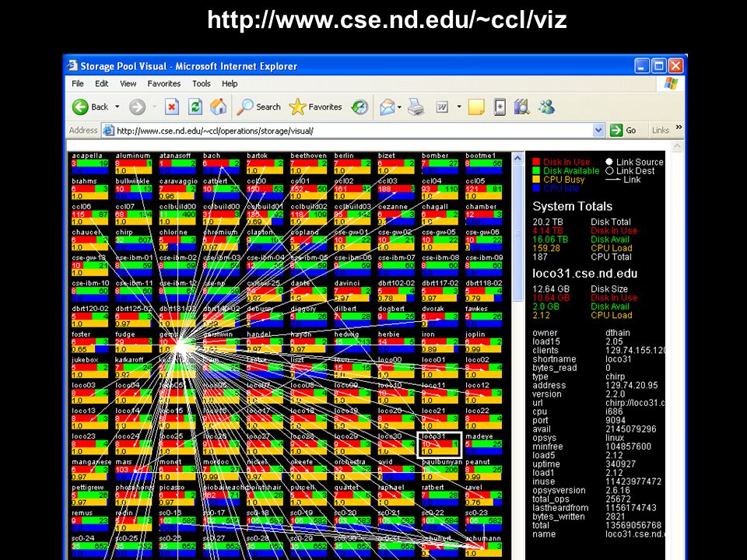Image resolution: width=747 pixels, height=560 pixels.
Task: Click the loco31.cse.nd.edu heading
Action: coord(584,273)
